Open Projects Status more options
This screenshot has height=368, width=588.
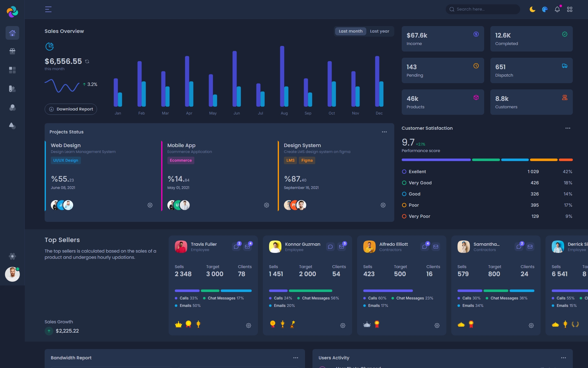[384, 132]
